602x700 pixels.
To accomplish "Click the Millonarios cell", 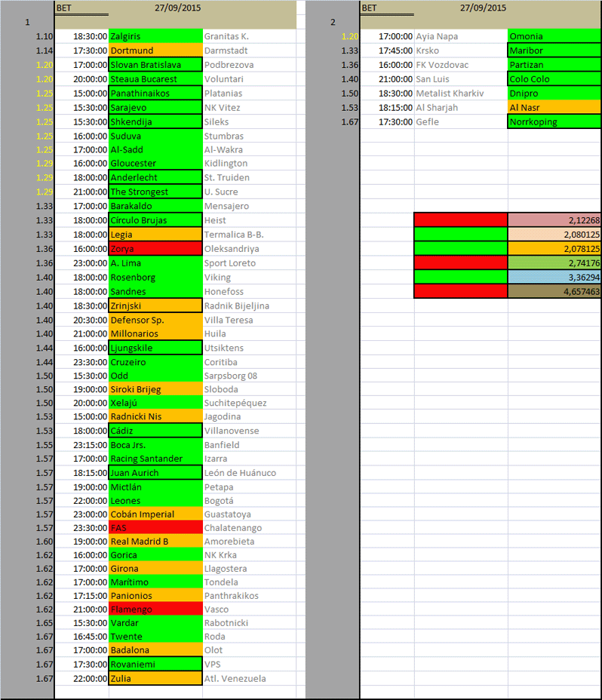I will [155, 334].
